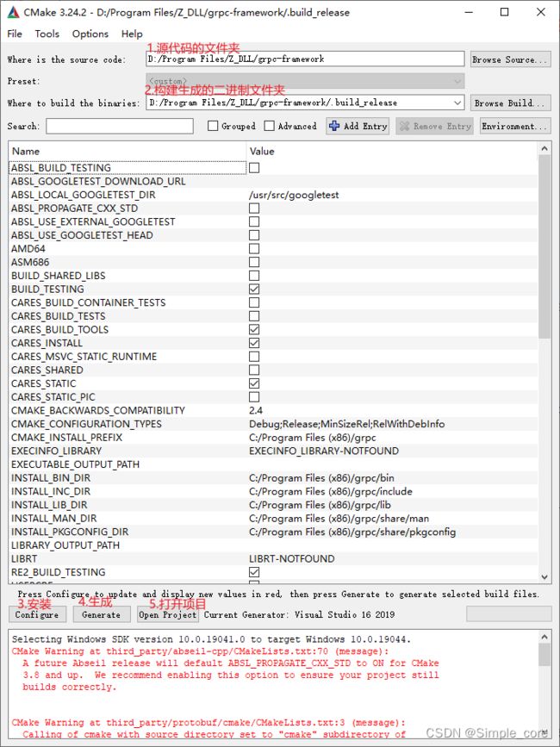Toggle ABSL_BUILD_TESTING checkbox
The image size is (560, 747).
254,168
